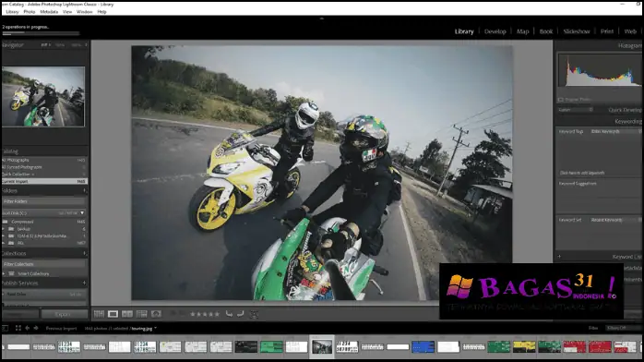
Task: Open filmstrip Filters Off dropdown
Action: pos(623,328)
